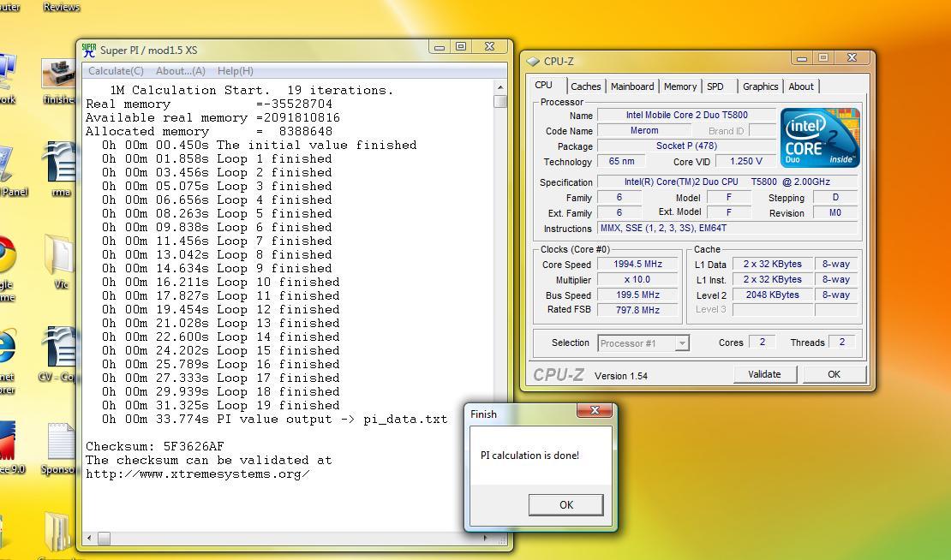Click OK button in CPU-Z window
Screen dimensions: 951x560
834,374
